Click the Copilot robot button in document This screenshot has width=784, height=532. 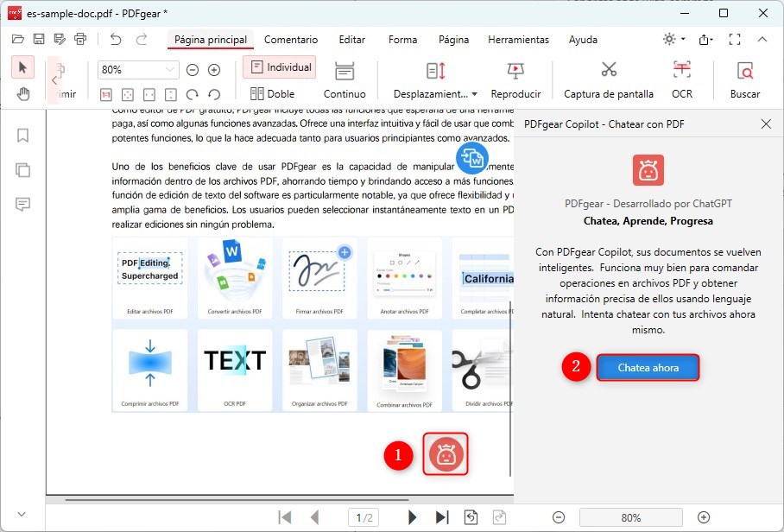click(446, 454)
